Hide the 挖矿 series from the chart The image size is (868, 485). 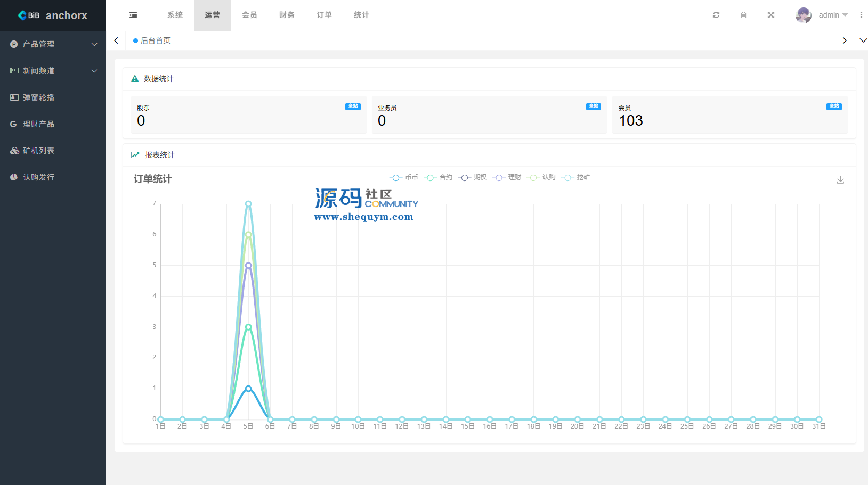click(576, 178)
